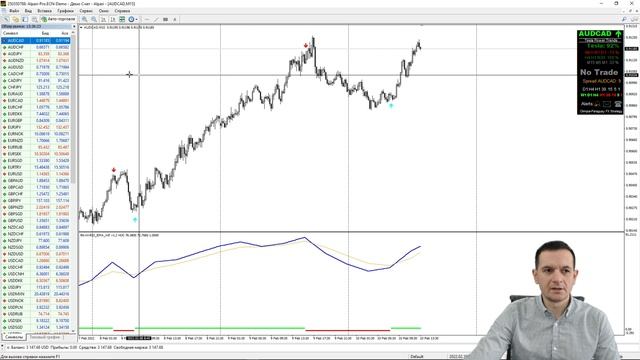640x360 pixels.
Task: Select AUDUSD in Market Watch
Action: coord(36,67)
